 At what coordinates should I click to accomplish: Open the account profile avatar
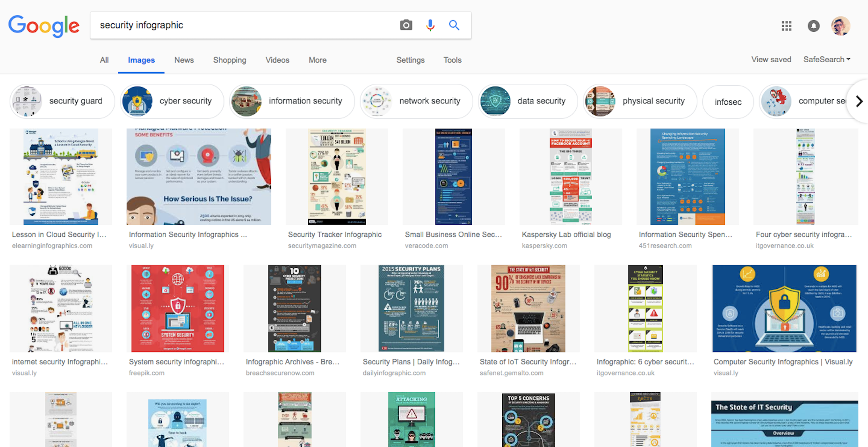[x=840, y=26]
